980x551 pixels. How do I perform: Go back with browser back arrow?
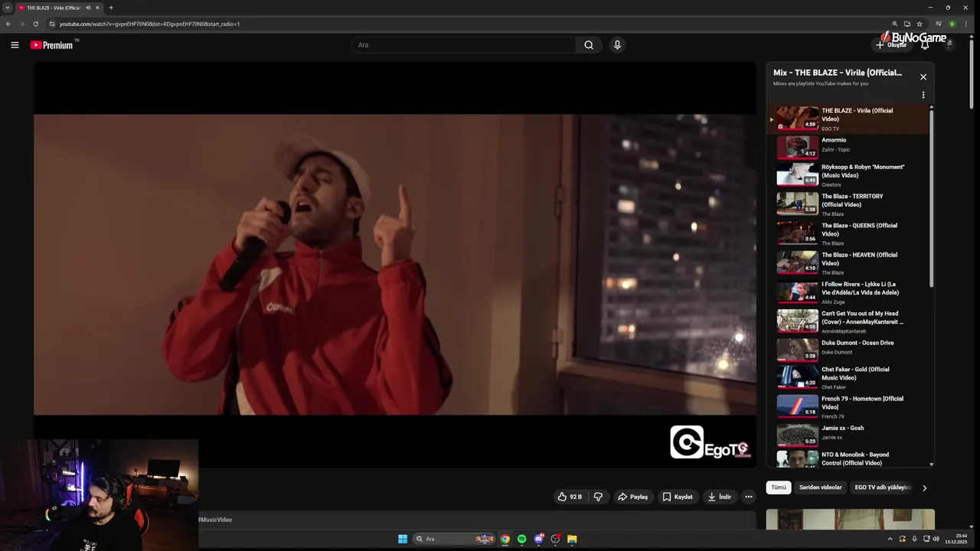click(x=8, y=24)
